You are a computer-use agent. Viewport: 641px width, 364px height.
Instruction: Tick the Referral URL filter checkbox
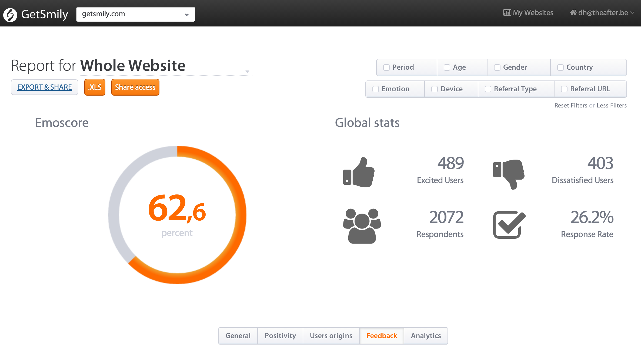tap(564, 89)
